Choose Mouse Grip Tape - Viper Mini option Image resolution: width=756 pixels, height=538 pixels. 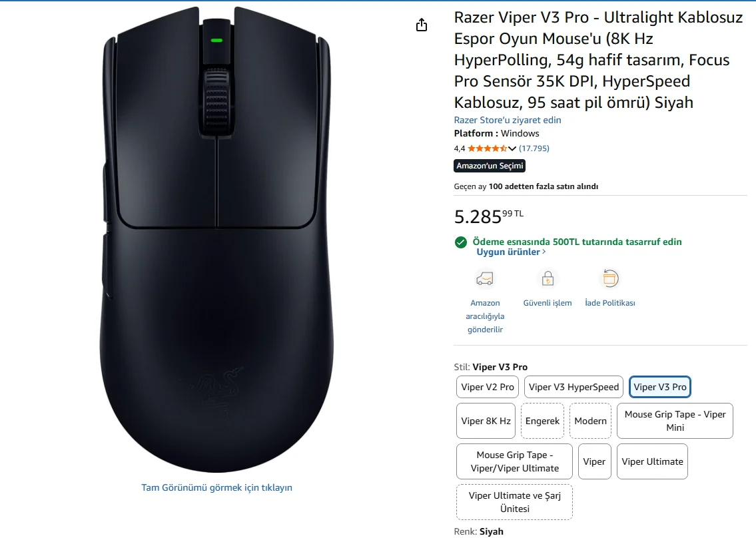(x=675, y=421)
